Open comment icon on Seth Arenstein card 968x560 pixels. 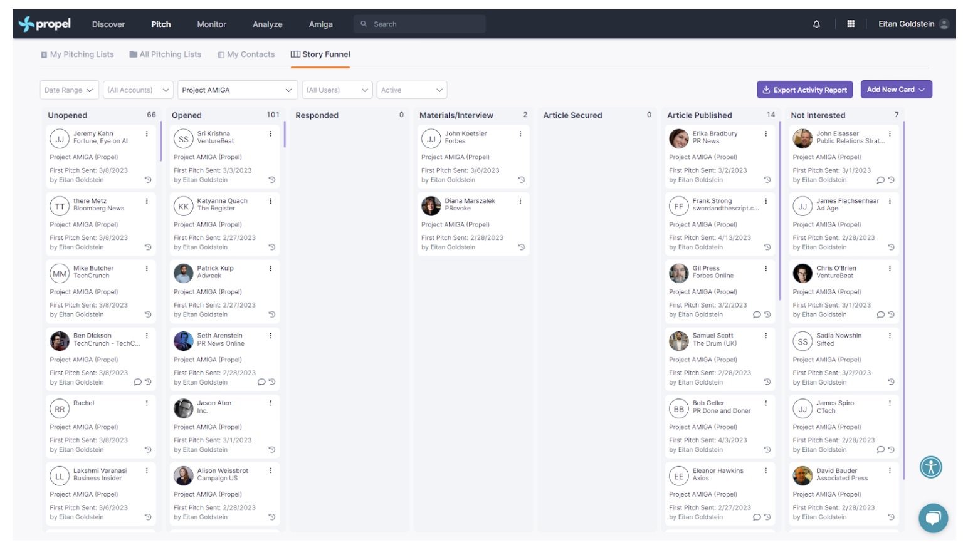coord(261,382)
